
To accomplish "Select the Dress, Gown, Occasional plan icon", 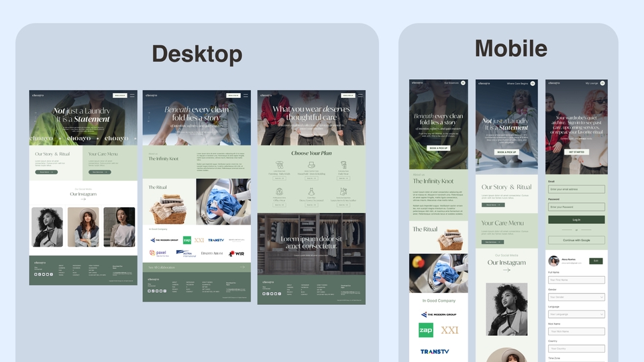I will click(311, 192).
